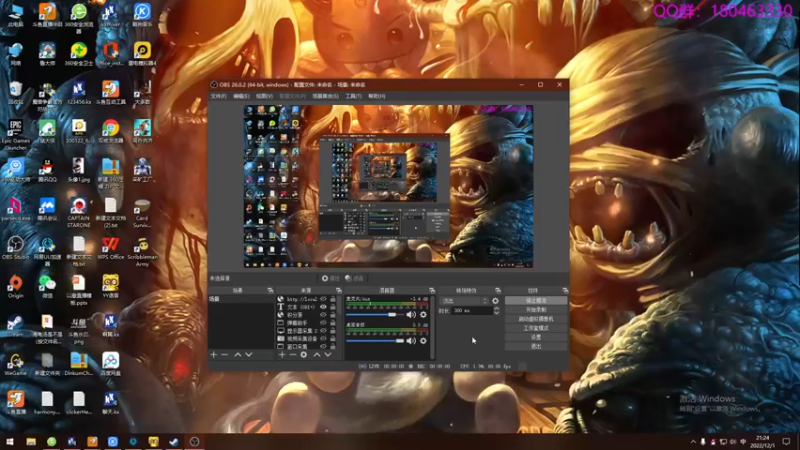Toggle visibility eye of http://local source

(323, 299)
